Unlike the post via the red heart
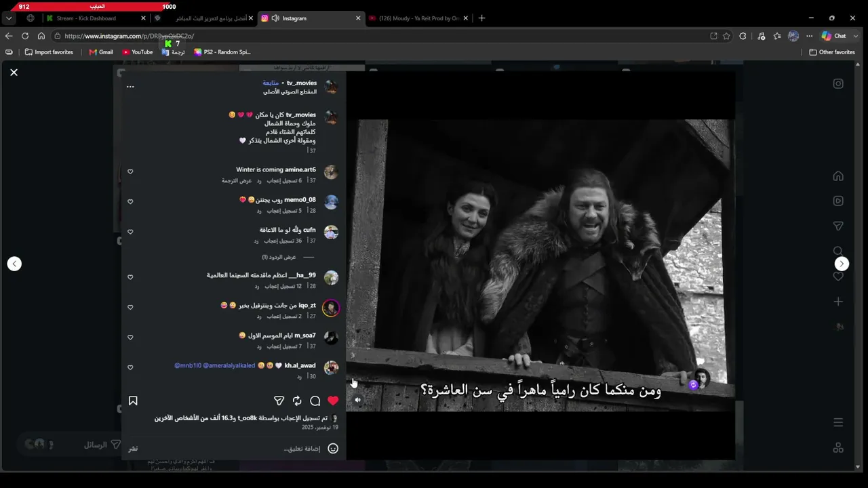The height and width of the screenshot is (488, 868). pos(333,401)
